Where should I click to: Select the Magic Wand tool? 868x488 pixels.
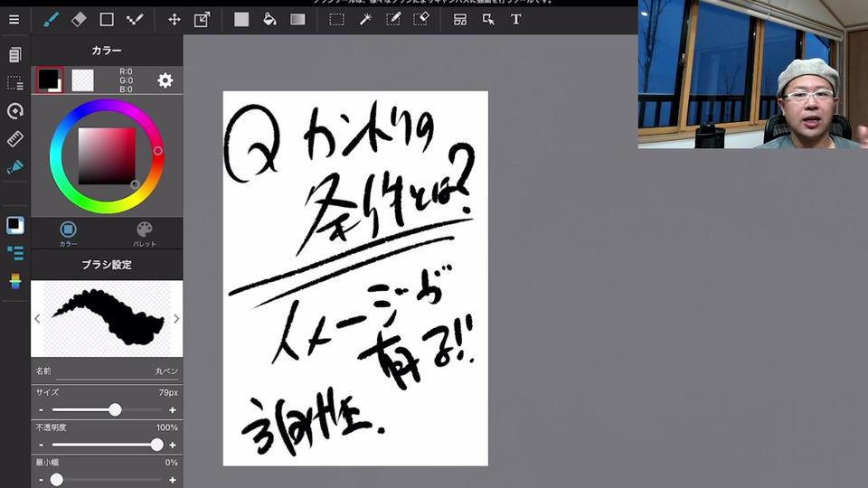[x=365, y=19]
